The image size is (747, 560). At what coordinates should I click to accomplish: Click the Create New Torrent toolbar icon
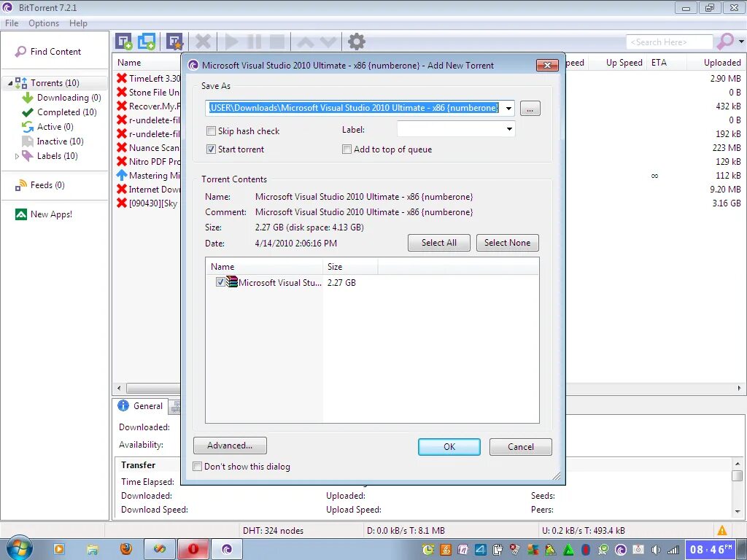(174, 42)
